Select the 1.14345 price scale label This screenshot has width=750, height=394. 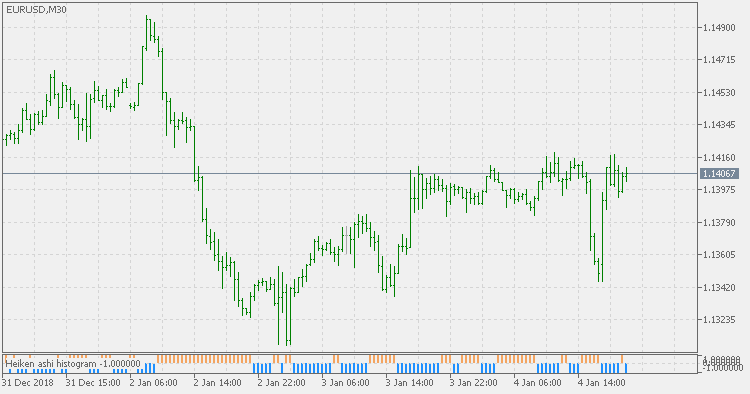pos(719,125)
